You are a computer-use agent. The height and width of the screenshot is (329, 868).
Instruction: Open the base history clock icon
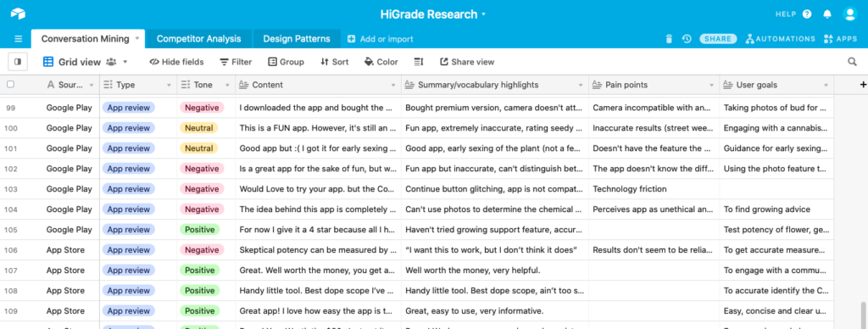(x=687, y=39)
